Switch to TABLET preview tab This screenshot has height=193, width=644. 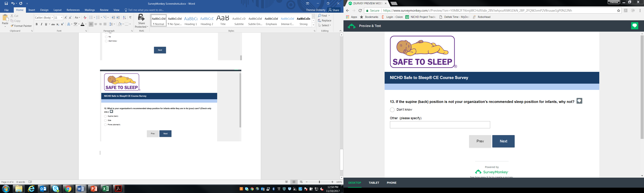(374, 183)
